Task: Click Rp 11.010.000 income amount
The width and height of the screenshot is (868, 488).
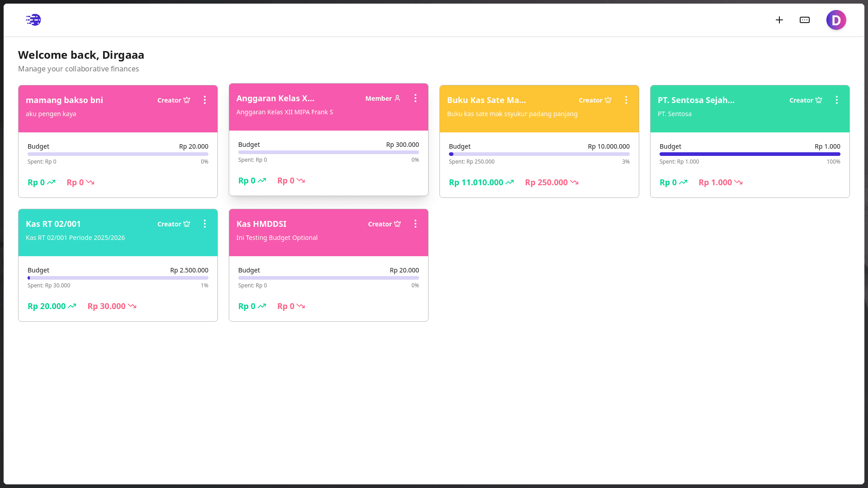Action: click(476, 183)
